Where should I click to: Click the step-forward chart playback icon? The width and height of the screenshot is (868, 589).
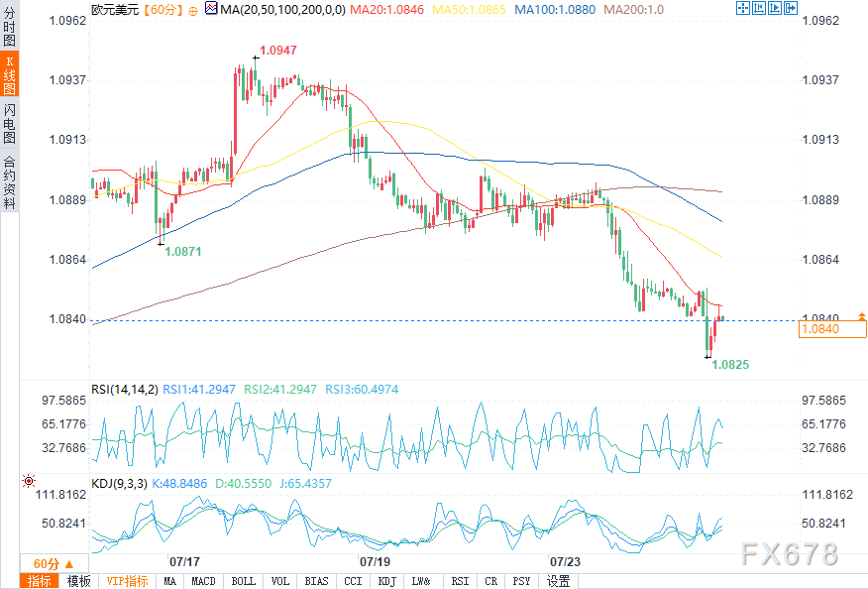(775, 8)
